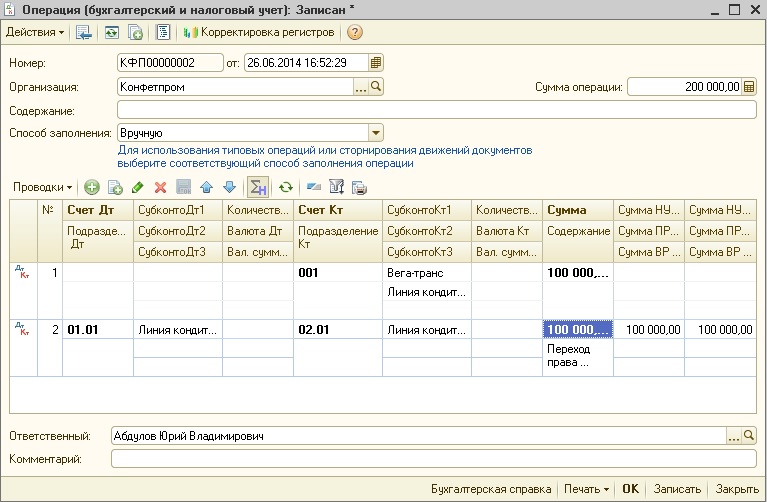Viewport: 767px width, 502px height.
Task: Move posting row down with blue arrow
Action: click(229, 187)
